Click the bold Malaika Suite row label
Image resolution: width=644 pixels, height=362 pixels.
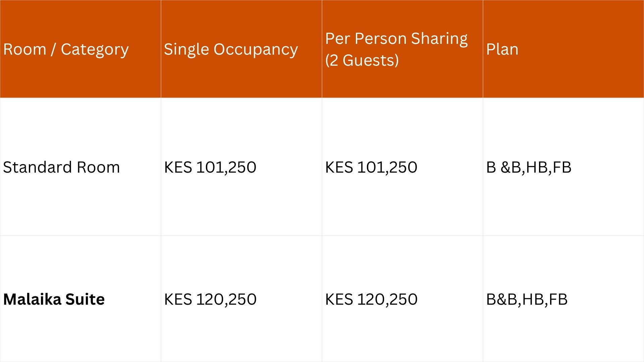(54, 299)
